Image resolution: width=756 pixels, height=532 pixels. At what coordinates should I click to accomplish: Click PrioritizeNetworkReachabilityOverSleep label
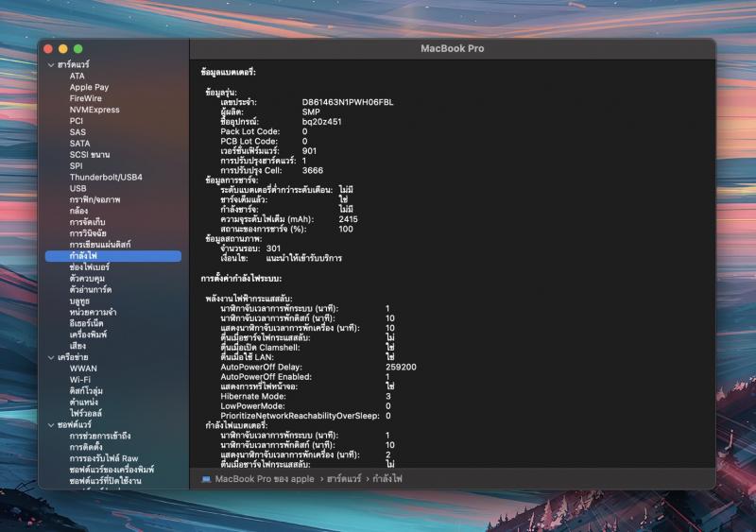coord(300,416)
